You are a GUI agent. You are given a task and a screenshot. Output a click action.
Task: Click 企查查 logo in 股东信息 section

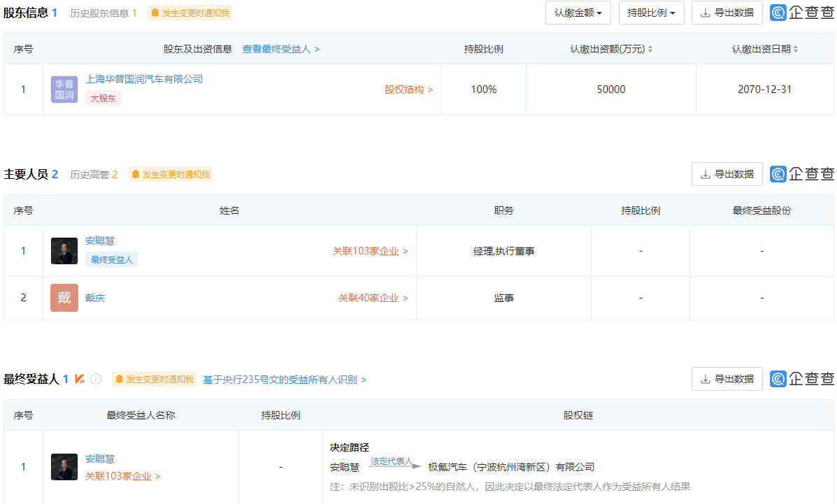(802, 13)
